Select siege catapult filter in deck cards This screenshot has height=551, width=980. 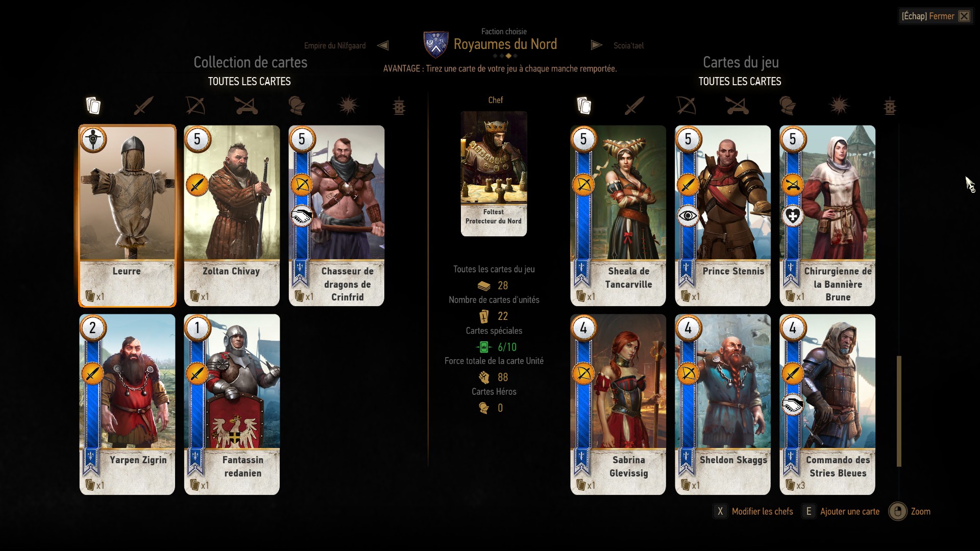point(737,106)
